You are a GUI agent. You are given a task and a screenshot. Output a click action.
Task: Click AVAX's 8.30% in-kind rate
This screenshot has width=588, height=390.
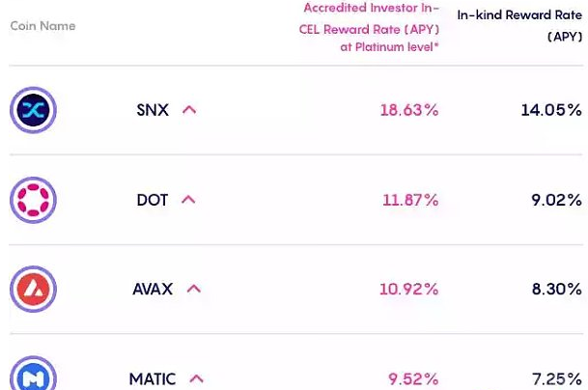557,290
